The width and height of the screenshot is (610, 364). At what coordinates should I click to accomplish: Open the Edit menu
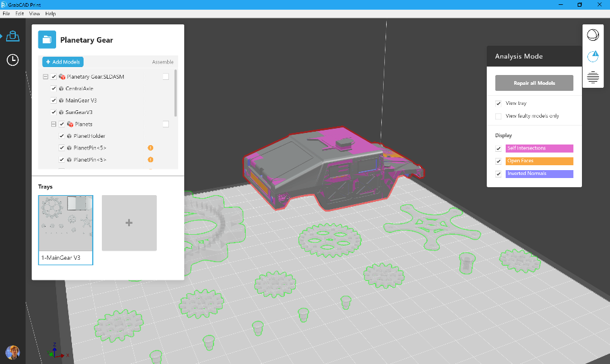20,13
